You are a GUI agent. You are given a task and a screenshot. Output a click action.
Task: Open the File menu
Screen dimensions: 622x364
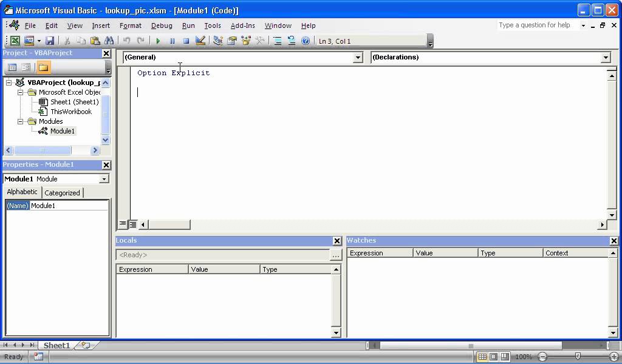30,25
